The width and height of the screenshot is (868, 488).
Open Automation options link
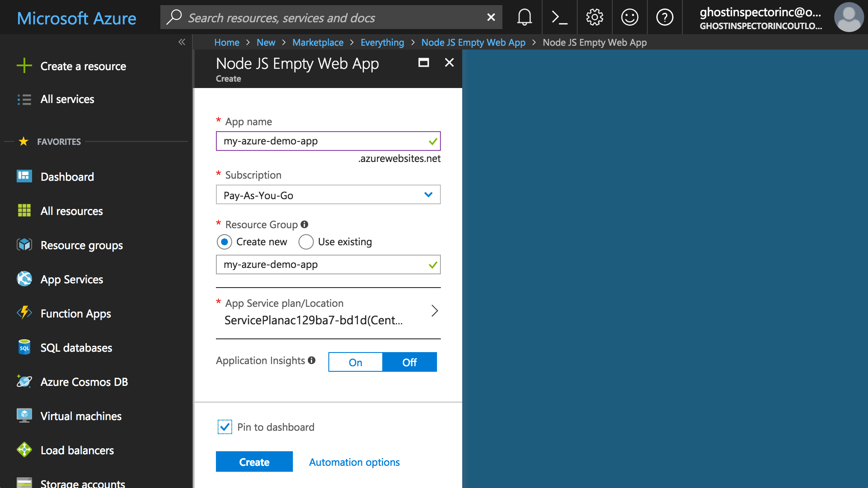354,462
